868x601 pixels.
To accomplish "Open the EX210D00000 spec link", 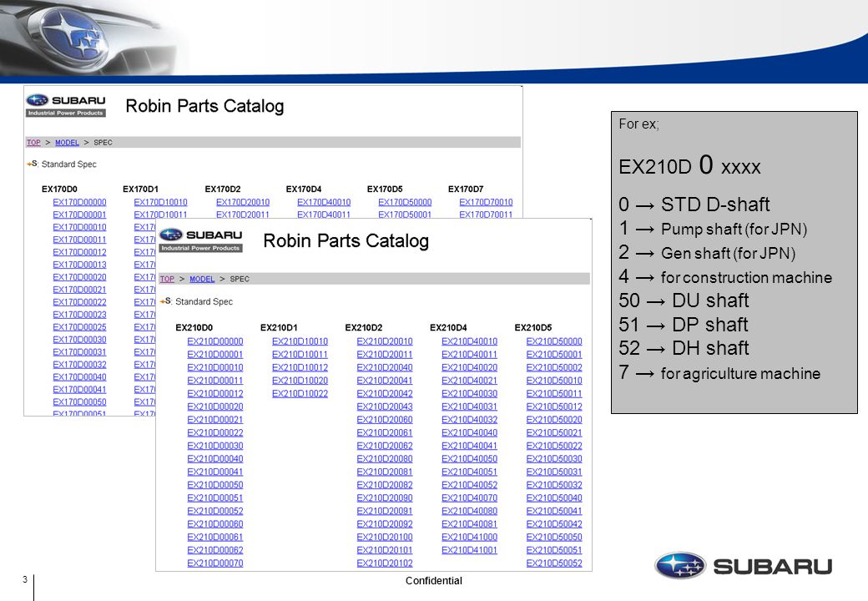I will (215, 341).
